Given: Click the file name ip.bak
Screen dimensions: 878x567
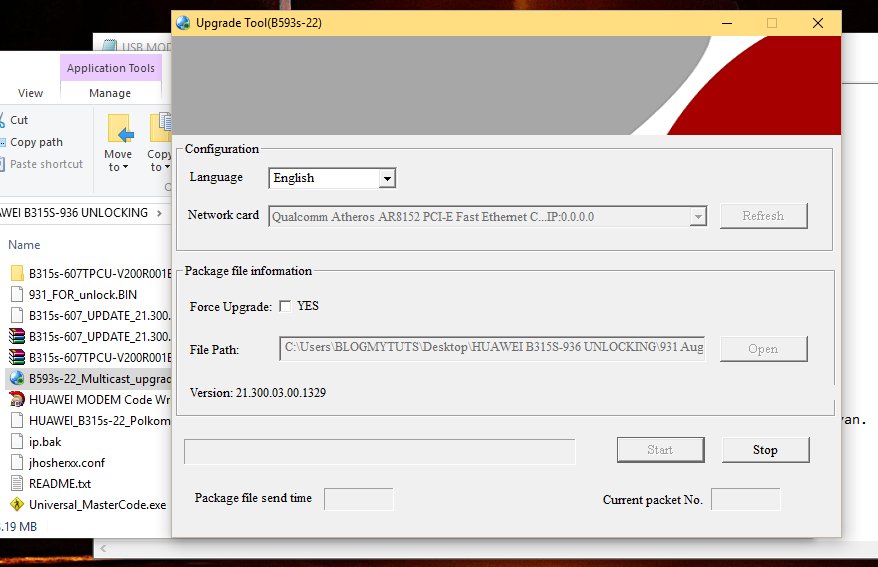Looking at the screenshot, I should 45,442.
